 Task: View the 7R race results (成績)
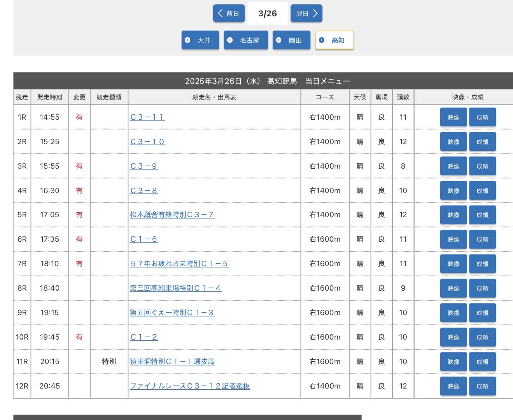click(x=482, y=263)
